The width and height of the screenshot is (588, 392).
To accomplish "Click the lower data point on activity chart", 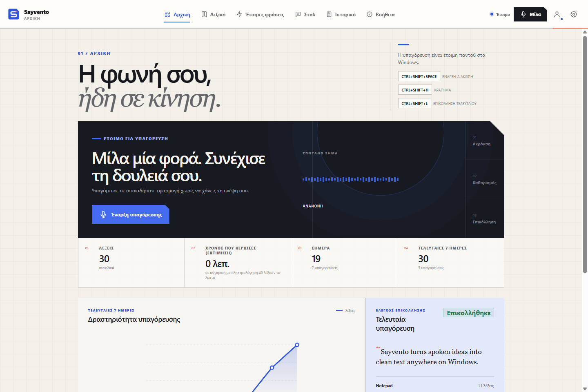I will (x=272, y=368).
